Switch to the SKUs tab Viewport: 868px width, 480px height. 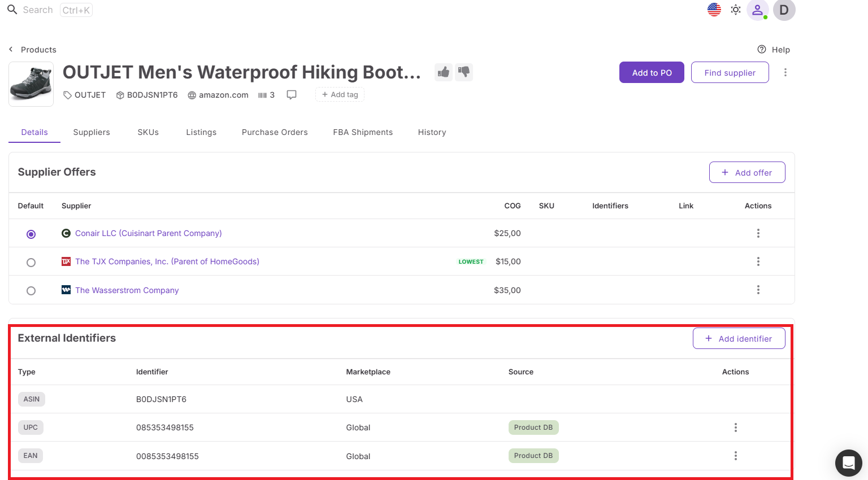coord(148,132)
